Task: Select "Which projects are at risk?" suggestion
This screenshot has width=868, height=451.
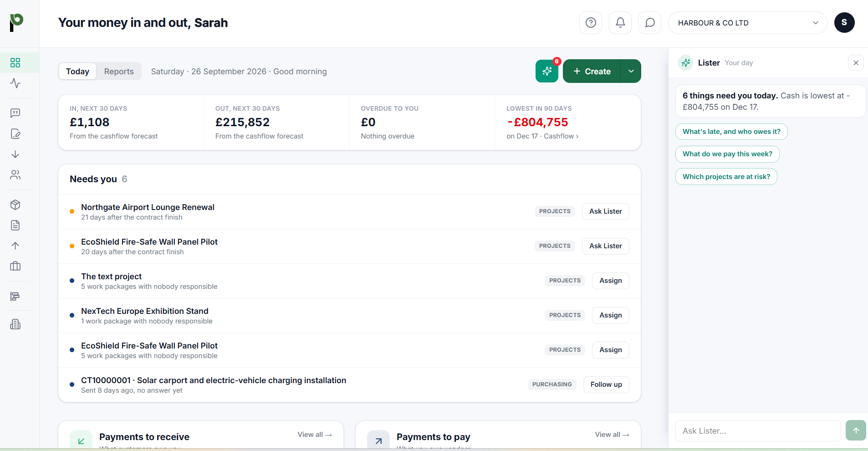Action: tap(726, 177)
